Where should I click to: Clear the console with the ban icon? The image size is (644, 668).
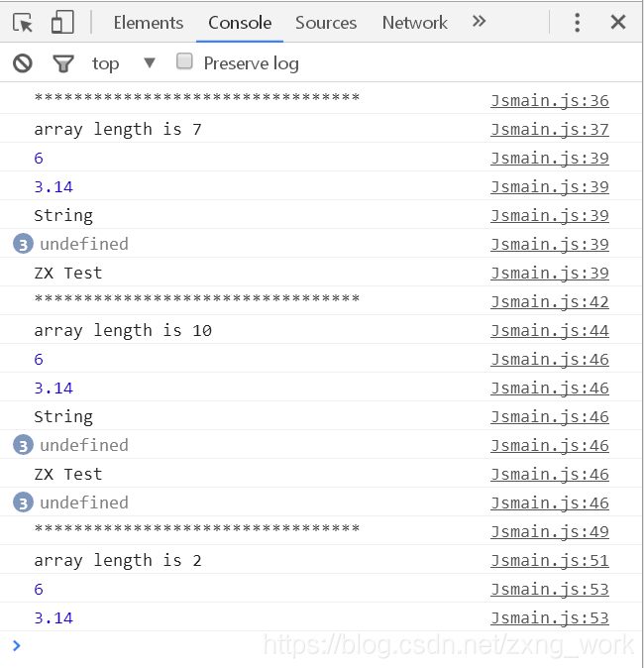pyautogui.click(x=23, y=63)
